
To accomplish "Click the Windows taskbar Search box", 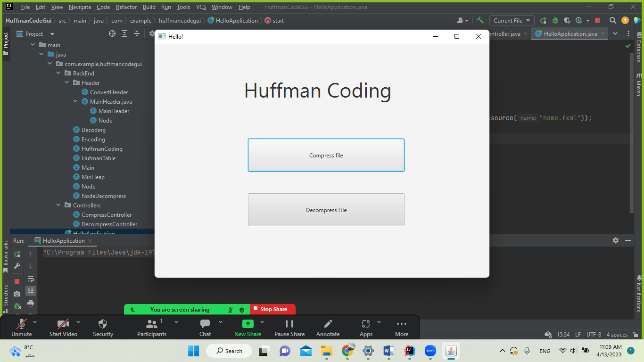I will [x=229, y=351].
